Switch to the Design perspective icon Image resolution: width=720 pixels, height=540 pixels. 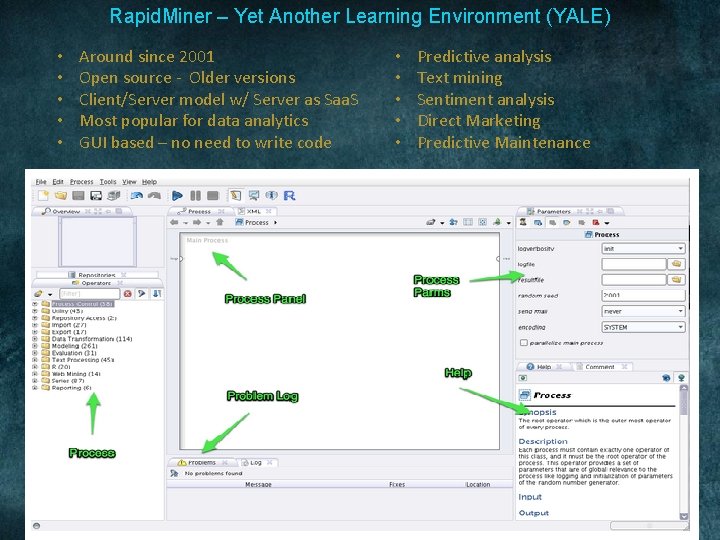click(x=236, y=196)
